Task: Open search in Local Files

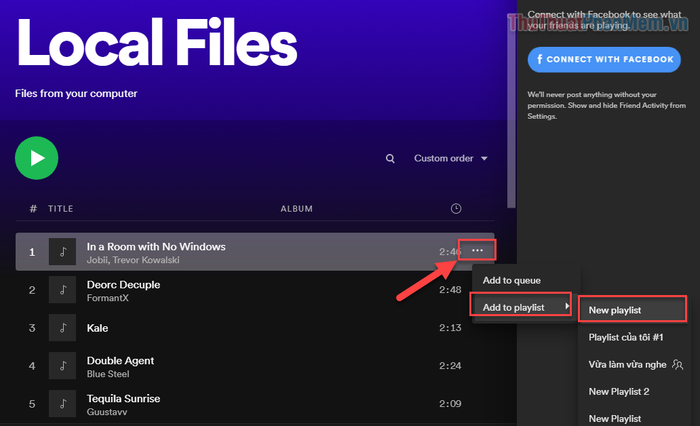Action: (390, 159)
